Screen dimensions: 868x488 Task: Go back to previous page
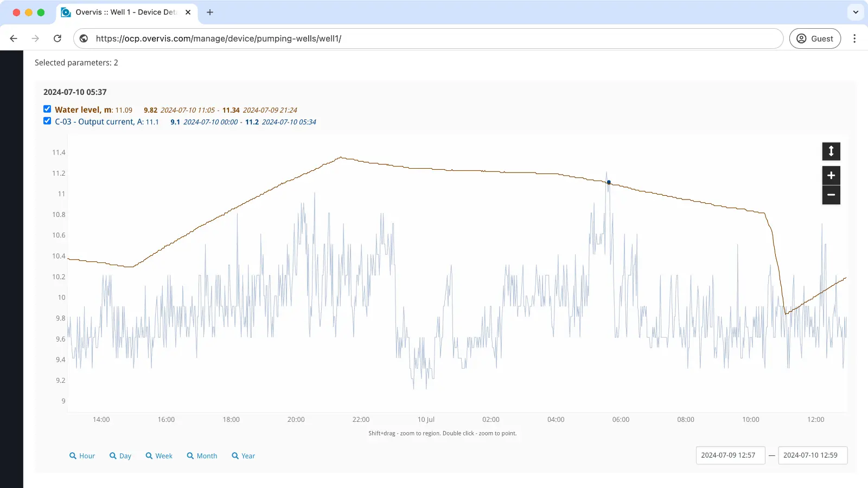14,38
